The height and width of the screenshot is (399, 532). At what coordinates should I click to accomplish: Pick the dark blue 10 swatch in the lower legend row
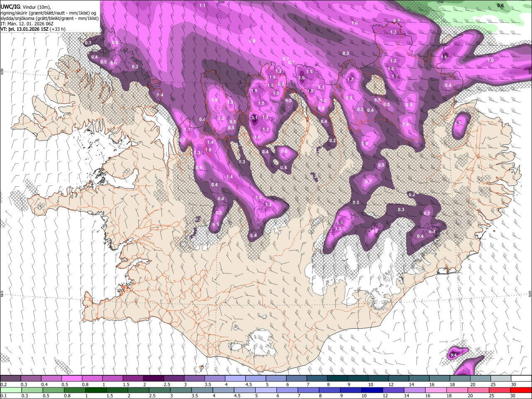point(372,390)
